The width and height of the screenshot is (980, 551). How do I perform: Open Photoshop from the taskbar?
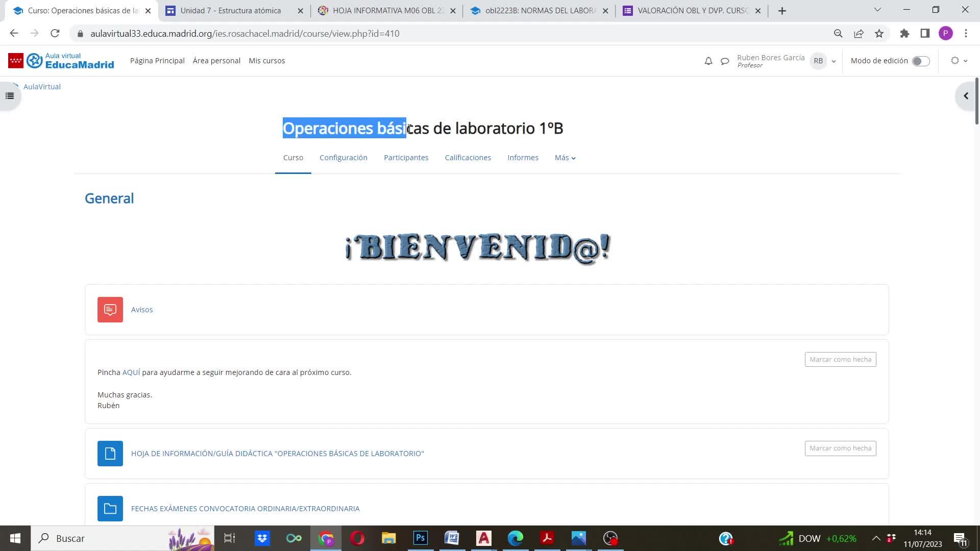pyautogui.click(x=421, y=538)
